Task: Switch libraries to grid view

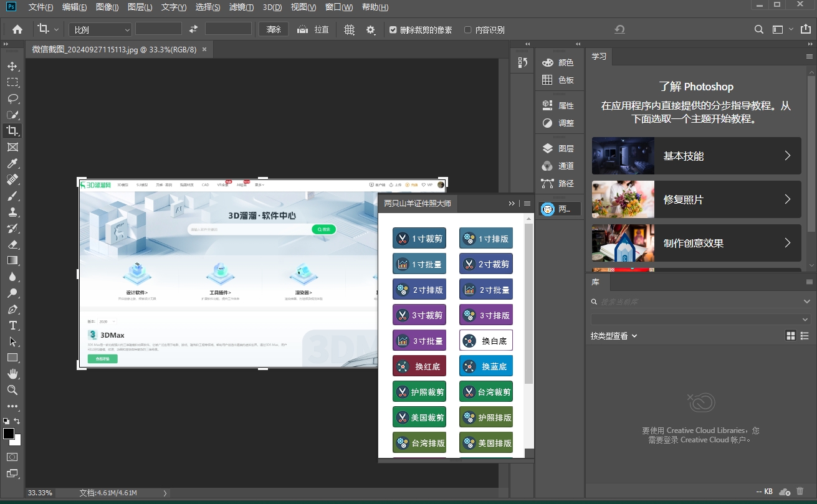Action: click(x=791, y=336)
